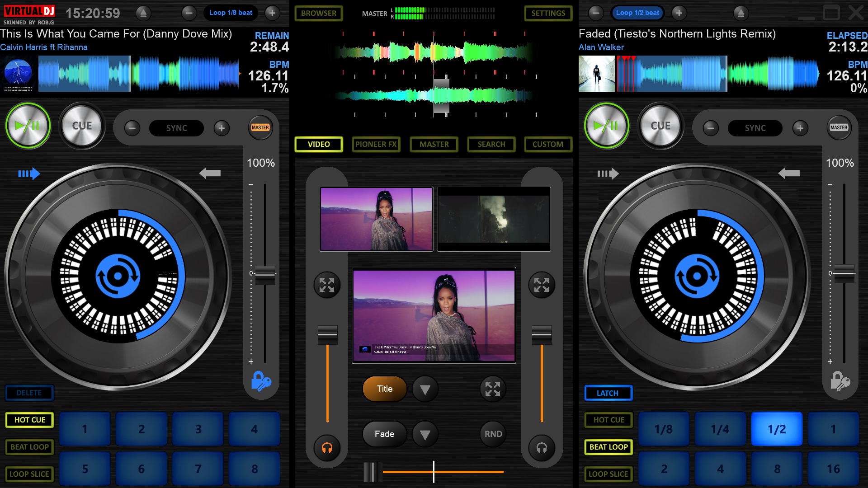868x488 pixels.
Task: Nudge right deck pitch down with minus
Action: [711, 128]
